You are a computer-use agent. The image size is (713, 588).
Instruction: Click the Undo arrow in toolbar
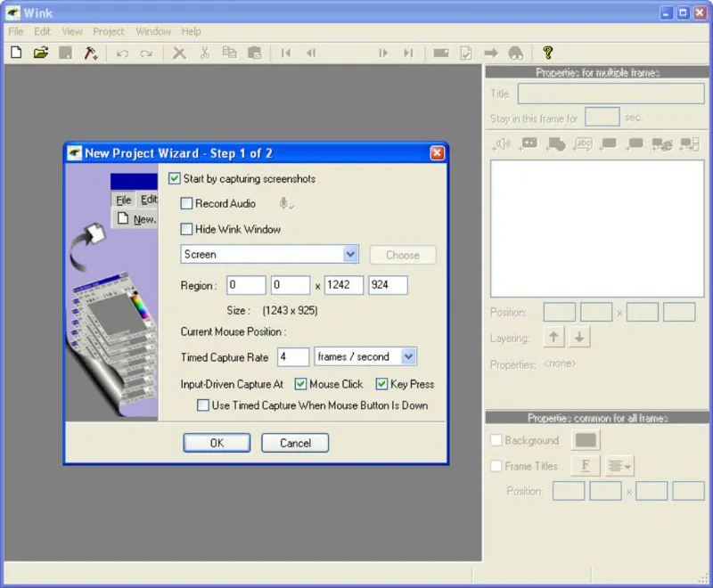pyautogui.click(x=122, y=53)
